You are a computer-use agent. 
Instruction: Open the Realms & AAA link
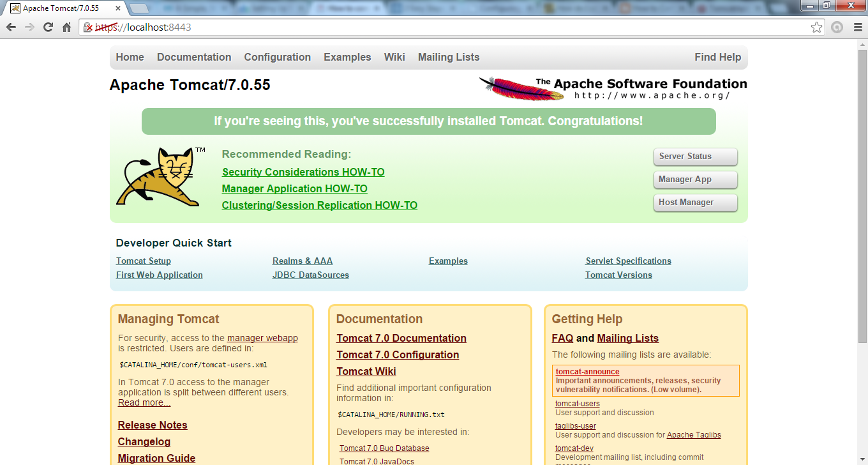[x=303, y=261]
